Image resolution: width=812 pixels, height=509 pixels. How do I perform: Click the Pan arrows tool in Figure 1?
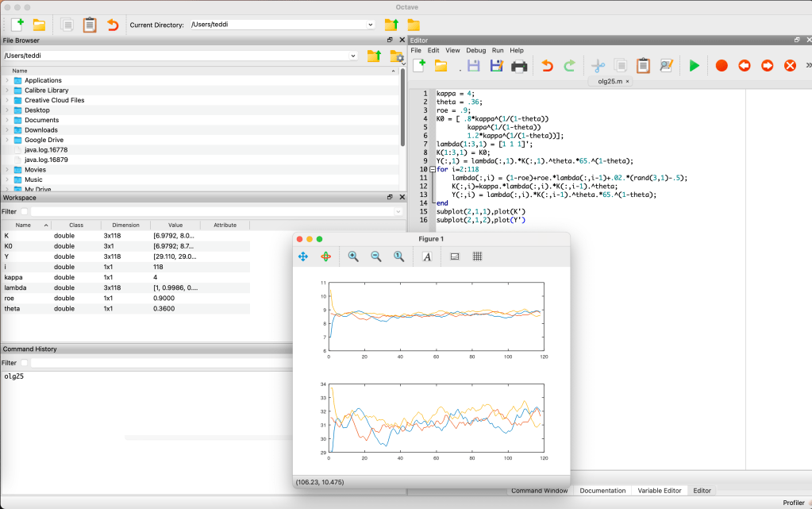pyautogui.click(x=303, y=256)
